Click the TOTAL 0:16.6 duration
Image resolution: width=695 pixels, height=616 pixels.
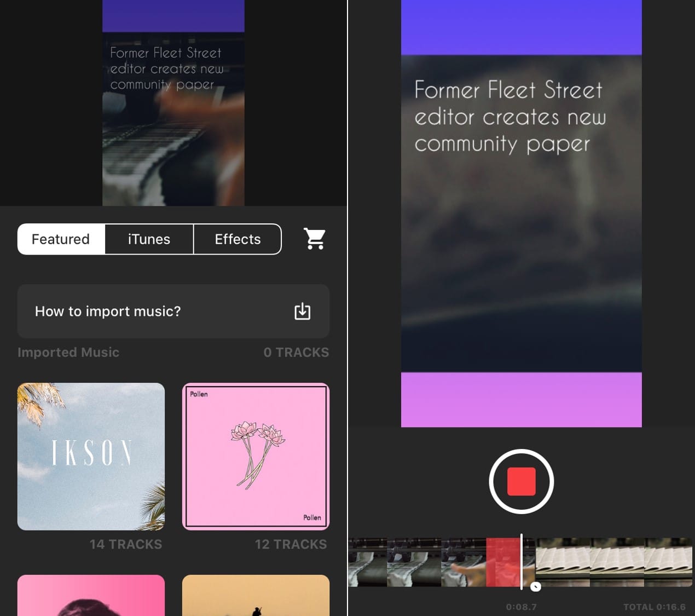click(655, 607)
